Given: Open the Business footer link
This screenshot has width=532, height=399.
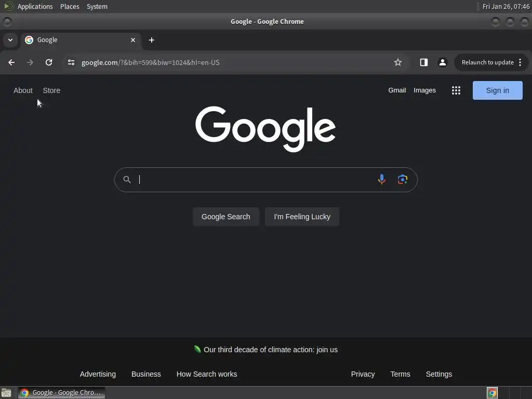Looking at the screenshot, I should point(146,374).
